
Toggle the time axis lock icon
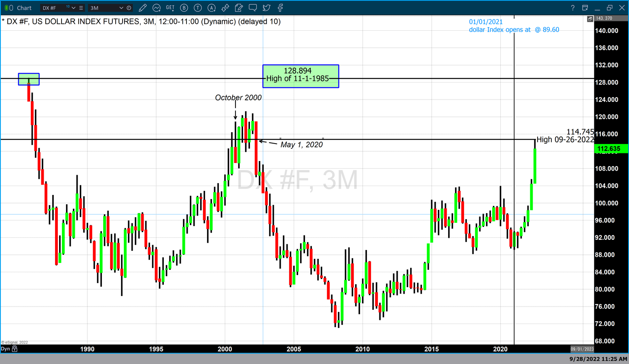[15, 349]
